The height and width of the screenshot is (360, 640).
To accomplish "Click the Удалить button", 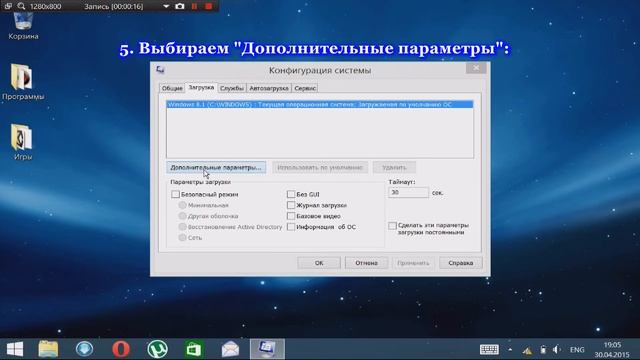I will 394,167.
